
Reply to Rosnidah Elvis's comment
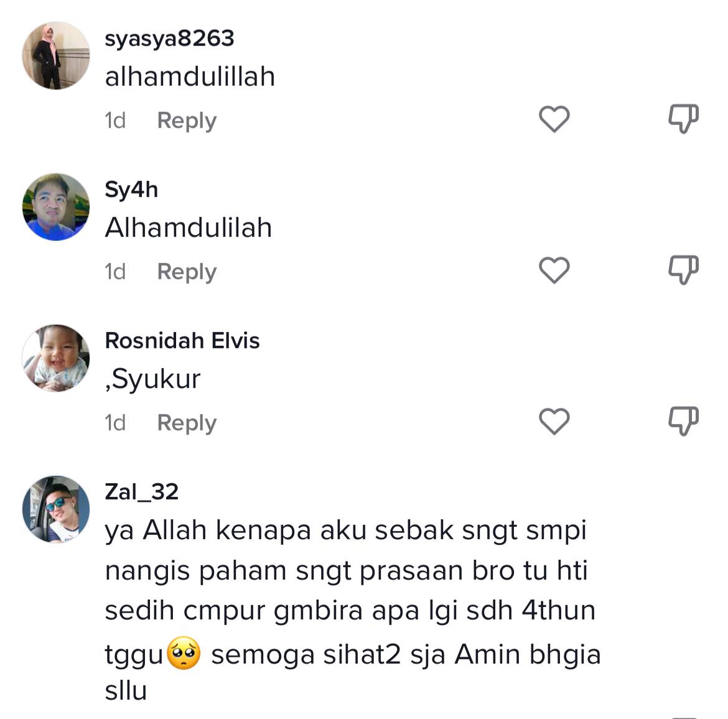pyautogui.click(x=187, y=423)
